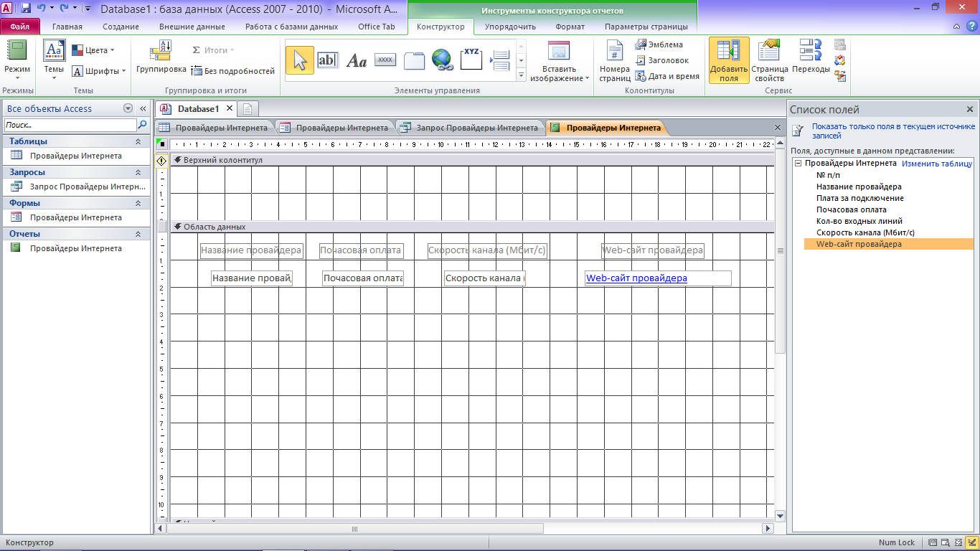Select Кол-во входных линий field
This screenshot has width=980, height=551.
click(859, 221)
